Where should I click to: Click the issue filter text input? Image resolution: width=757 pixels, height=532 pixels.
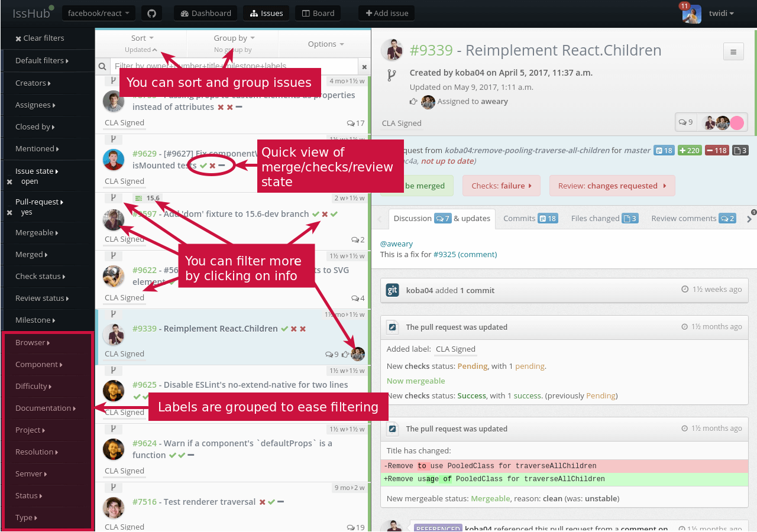[x=234, y=67]
